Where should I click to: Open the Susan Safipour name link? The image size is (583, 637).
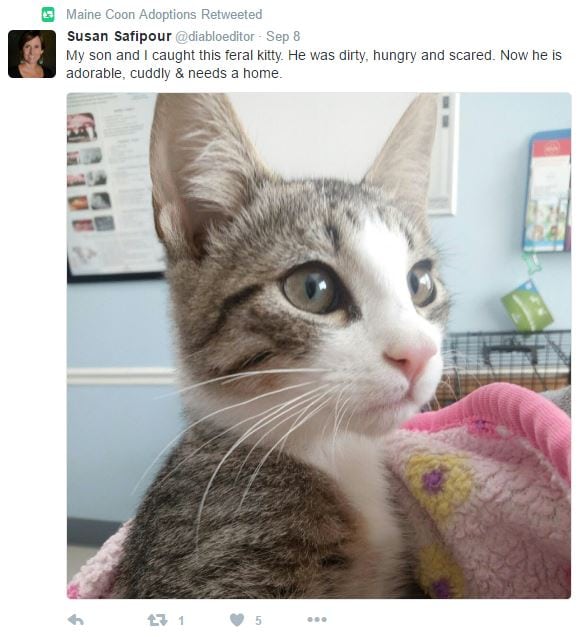pos(119,36)
